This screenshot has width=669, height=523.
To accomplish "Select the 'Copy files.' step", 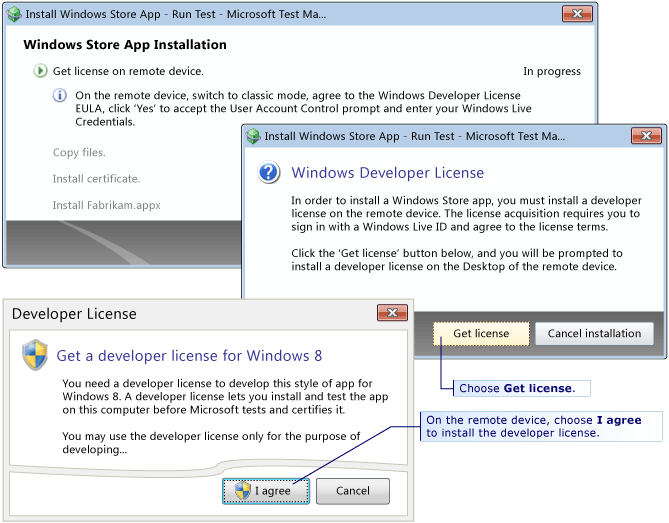I will (79, 152).
